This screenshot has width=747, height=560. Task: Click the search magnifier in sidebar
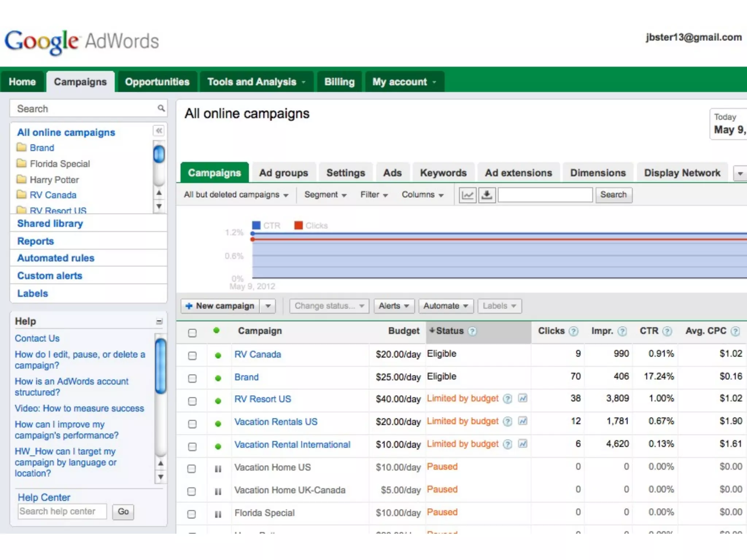click(x=161, y=108)
